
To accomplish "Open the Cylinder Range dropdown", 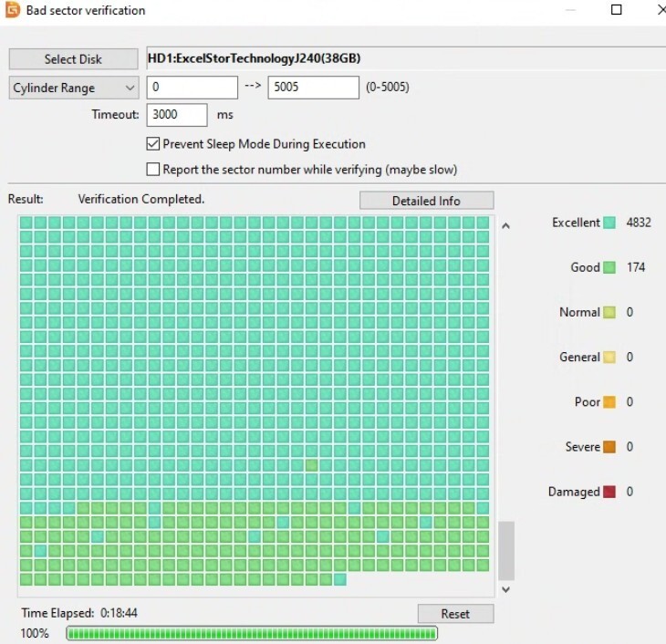I will [74, 88].
